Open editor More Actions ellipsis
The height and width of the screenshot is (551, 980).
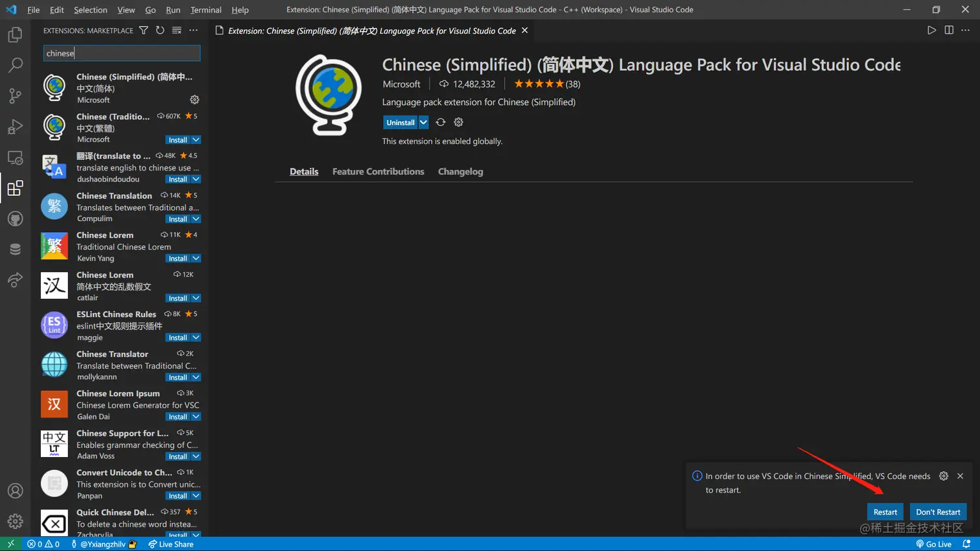pyautogui.click(x=966, y=30)
